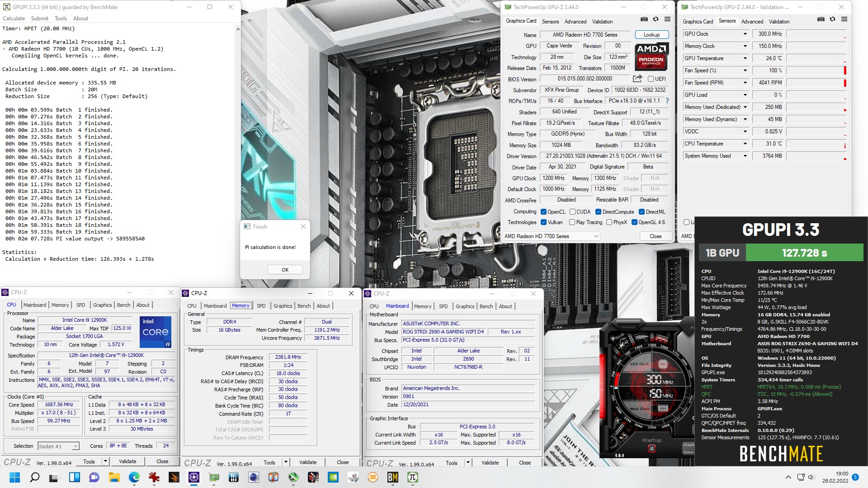Open the hamburger menu in GPU-Z Validation window

tap(844, 19)
